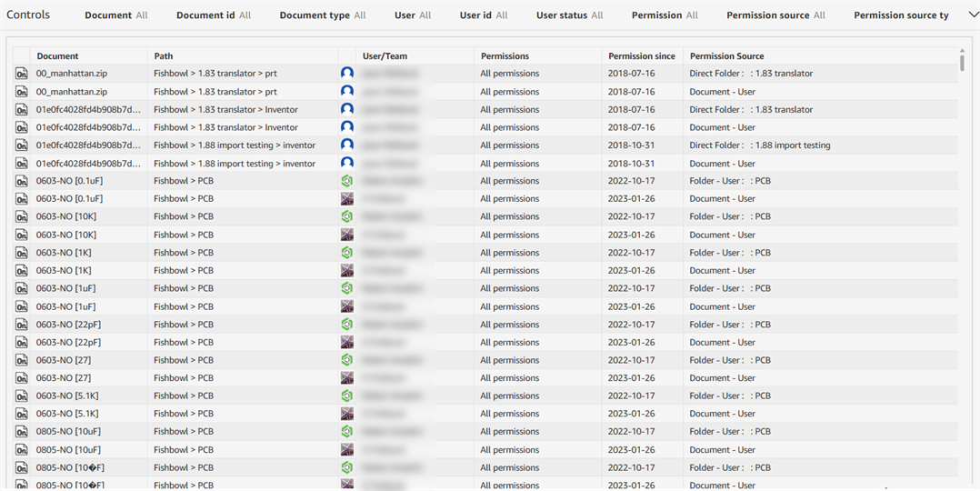
Task: Open the Permission source filter control
Action: pos(775,15)
